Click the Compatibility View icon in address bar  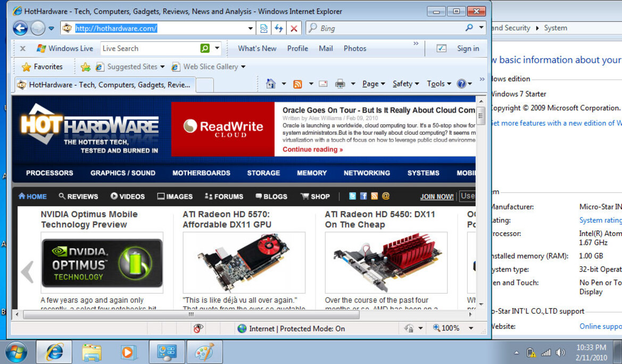(x=264, y=28)
